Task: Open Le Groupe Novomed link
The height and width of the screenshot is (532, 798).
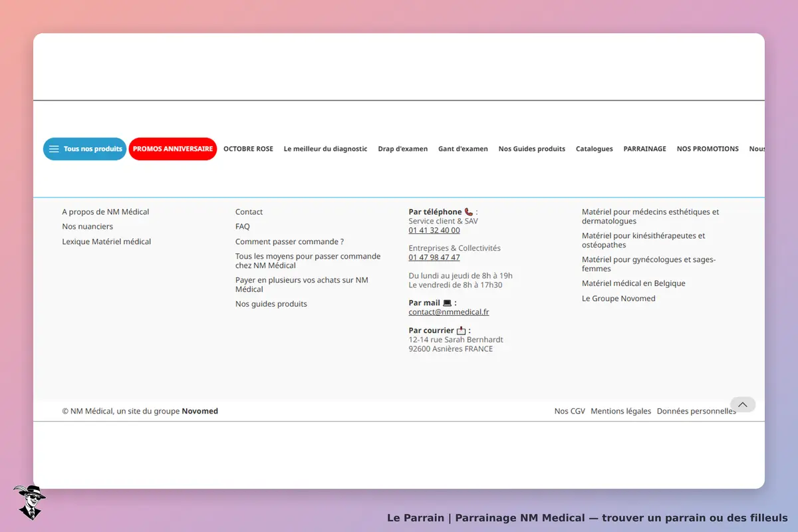Action: pyautogui.click(x=618, y=299)
